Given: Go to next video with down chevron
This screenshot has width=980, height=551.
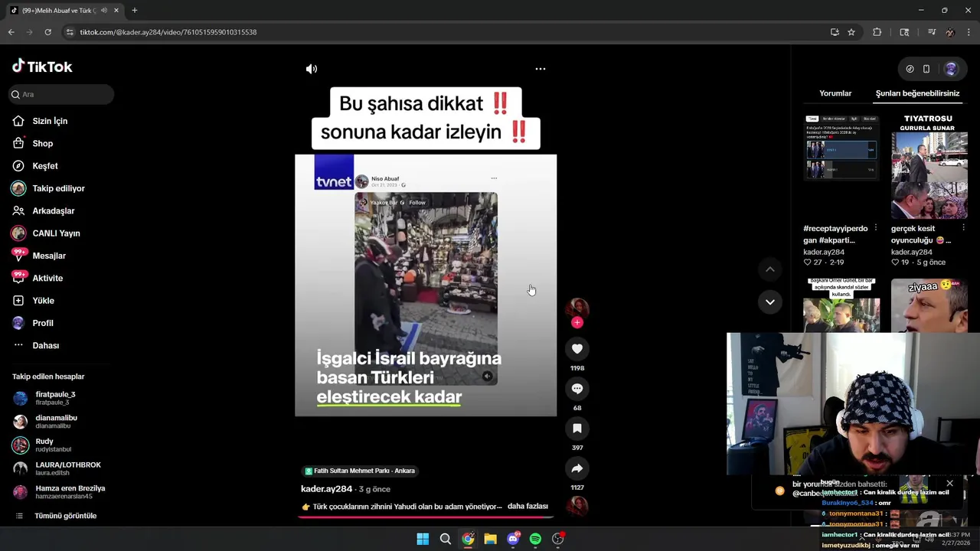Looking at the screenshot, I should [x=770, y=302].
